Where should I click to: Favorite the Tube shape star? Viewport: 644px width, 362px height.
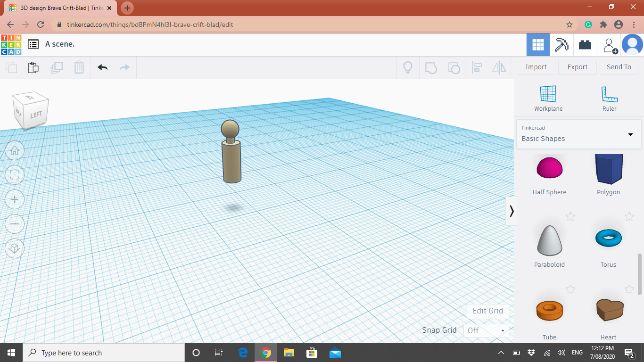click(x=570, y=289)
